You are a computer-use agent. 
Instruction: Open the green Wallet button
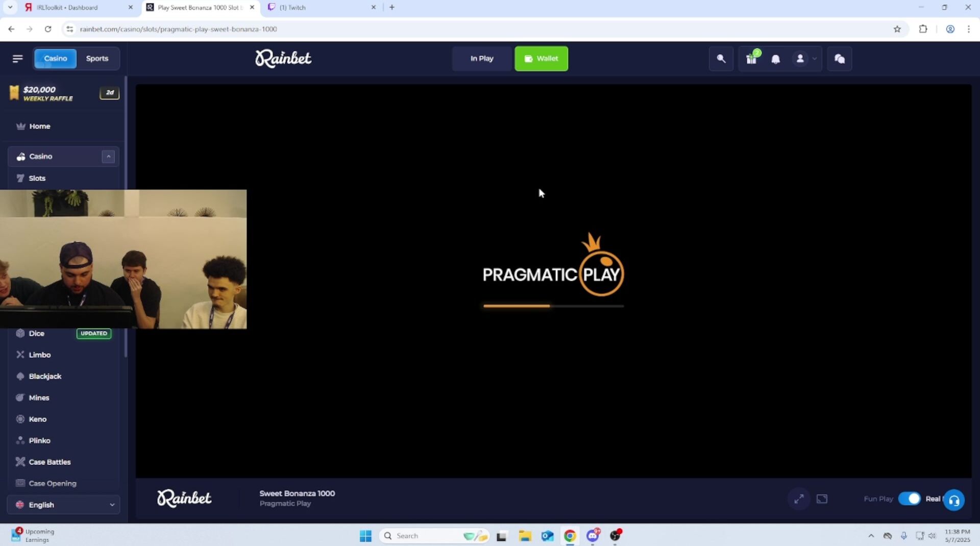541,59
